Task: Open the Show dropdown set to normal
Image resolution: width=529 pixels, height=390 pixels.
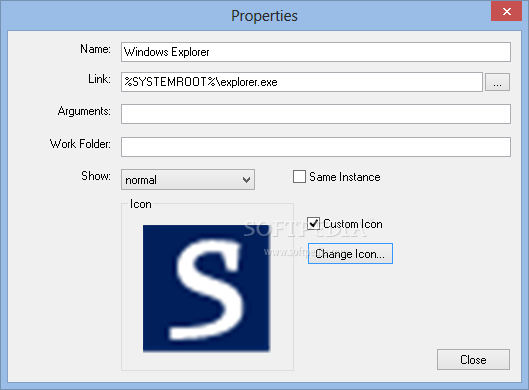Action: click(x=188, y=179)
